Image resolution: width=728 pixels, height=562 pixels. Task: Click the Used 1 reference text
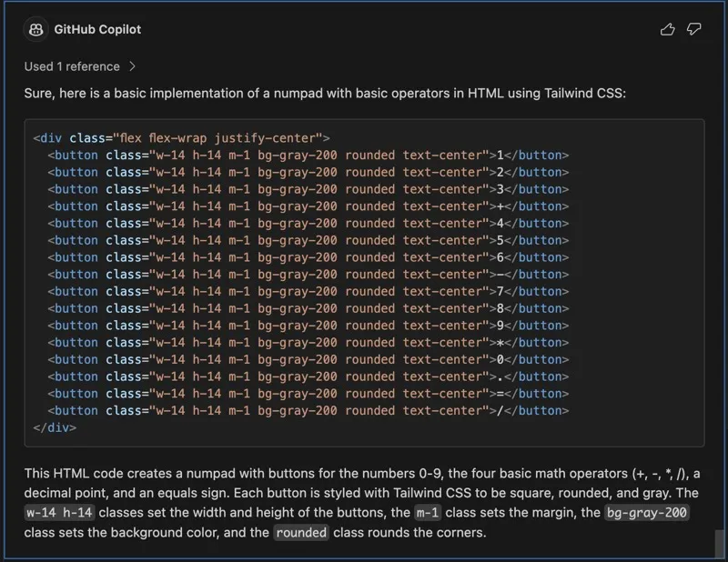tap(72, 66)
